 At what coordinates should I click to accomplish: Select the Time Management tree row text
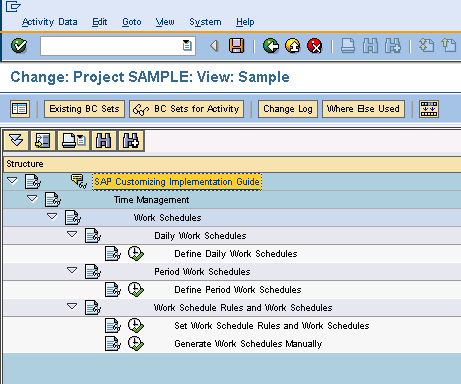(152, 200)
